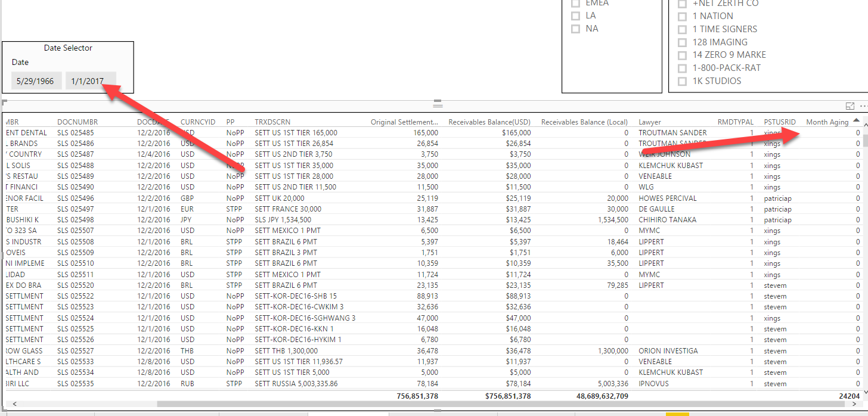Viewport: 868px width, 416px height.
Task: Sort by the PSTUSRID column header
Action: [x=780, y=122]
